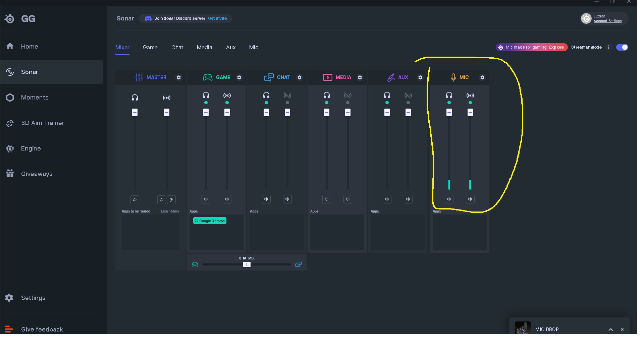Mute the MIC streaming output
This screenshot has height=362, width=644.
(470, 199)
